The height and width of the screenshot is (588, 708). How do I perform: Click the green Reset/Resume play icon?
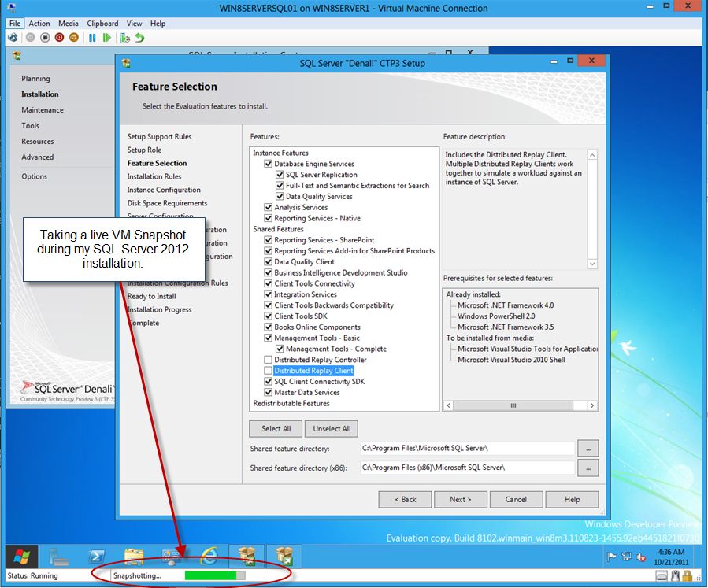click(x=106, y=38)
